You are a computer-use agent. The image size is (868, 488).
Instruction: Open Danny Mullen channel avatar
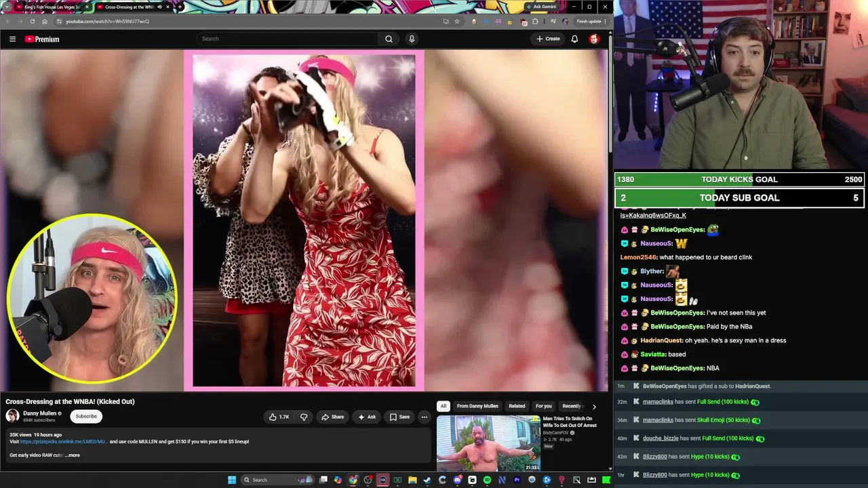tap(12, 415)
